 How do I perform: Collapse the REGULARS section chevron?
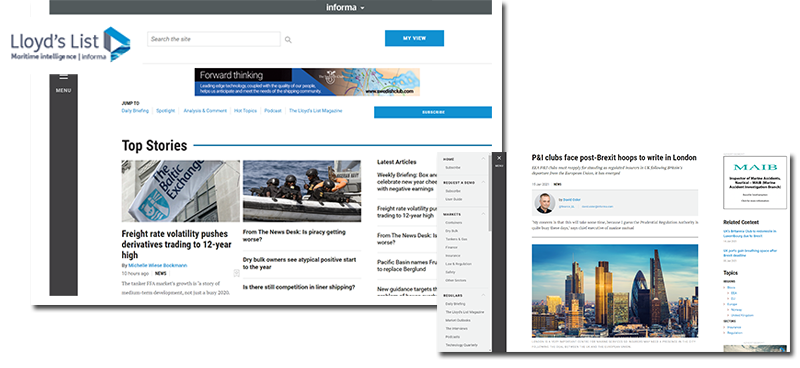pyautogui.click(x=483, y=295)
